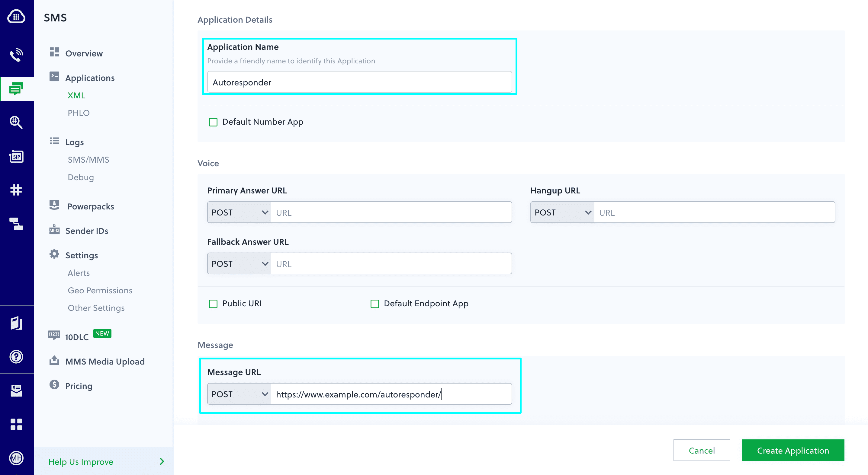
Task: Select the Phone Numbers hash icon
Action: tap(17, 190)
